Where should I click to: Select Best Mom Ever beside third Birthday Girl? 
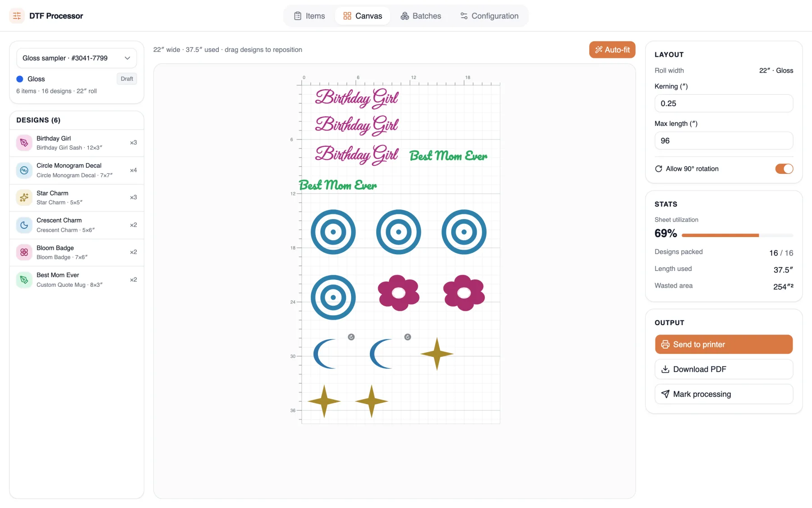coord(448,156)
